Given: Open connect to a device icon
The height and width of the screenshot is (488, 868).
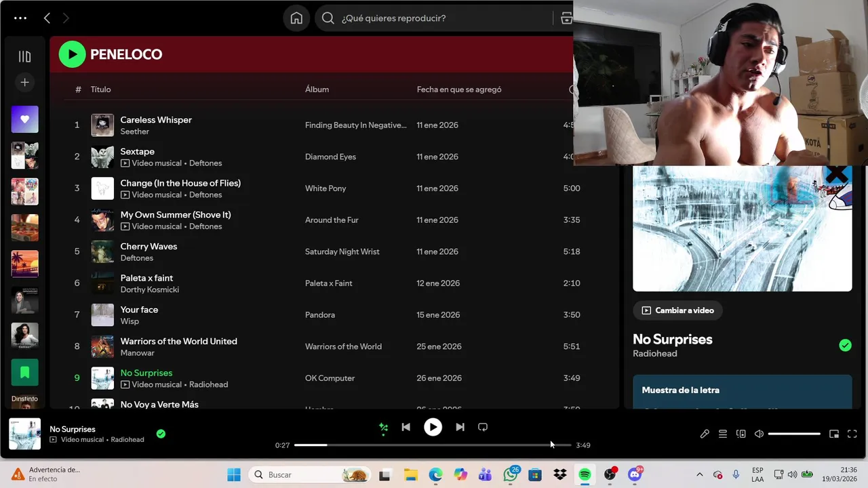Looking at the screenshot, I should [x=741, y=434].
